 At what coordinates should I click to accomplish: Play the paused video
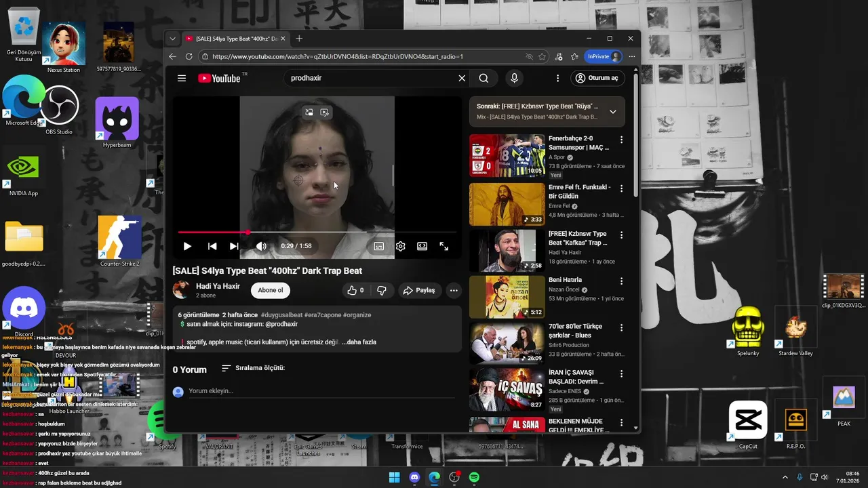pos(187,246)
